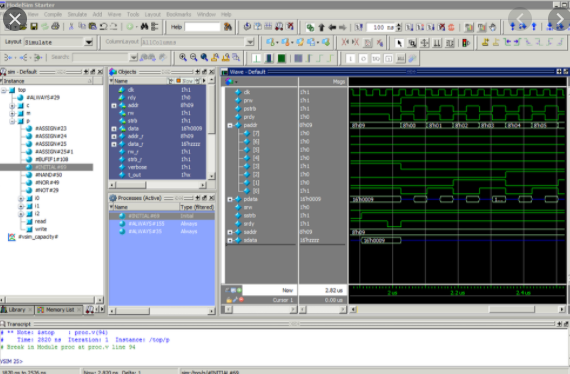The width and height of the screenshot is (570, 374).
Task: Click the traffic light icon in the wave toolbar
Action: tap(465, 43)
